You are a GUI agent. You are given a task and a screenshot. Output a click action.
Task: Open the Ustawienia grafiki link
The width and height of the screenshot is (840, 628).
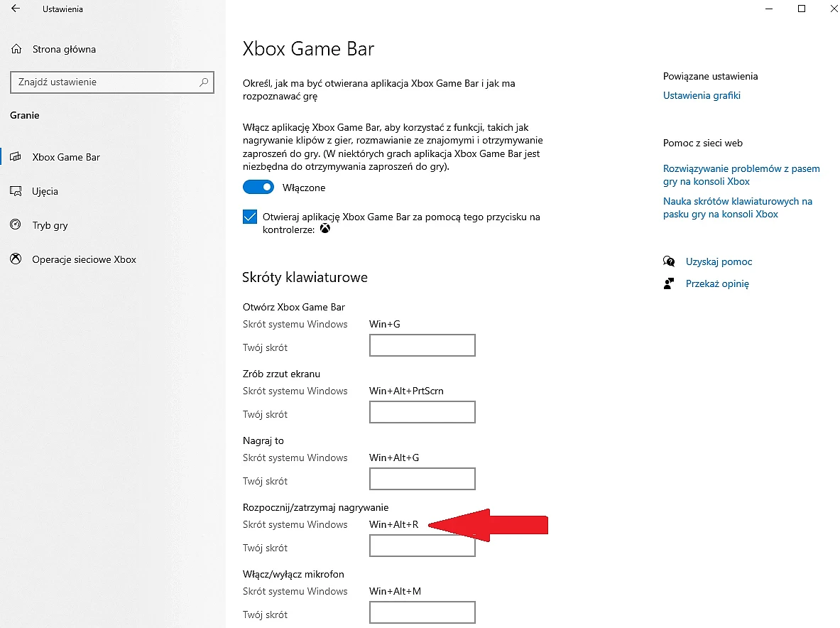(702, 95)
